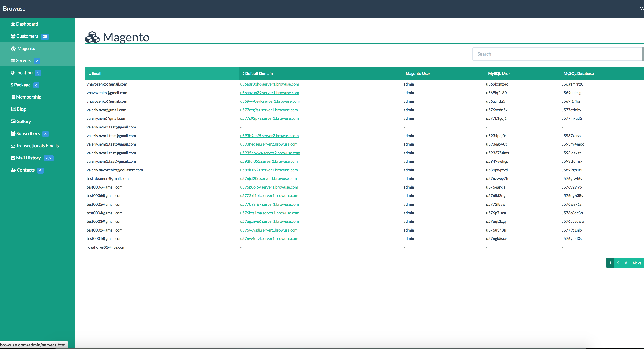Click the Next pagination button

click(x=637, y=263)
